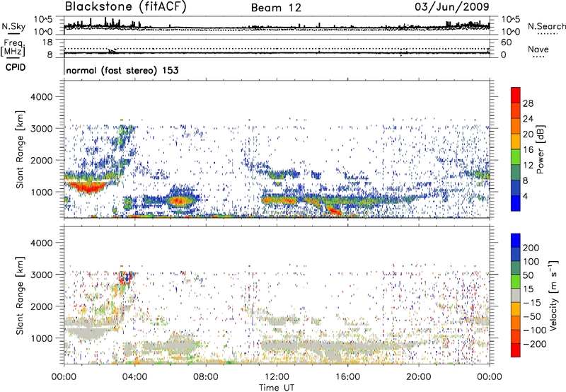This screenshot has width=566, height=392.
Task: Click the 16:00 time tick label
Action: coord(347,377)
